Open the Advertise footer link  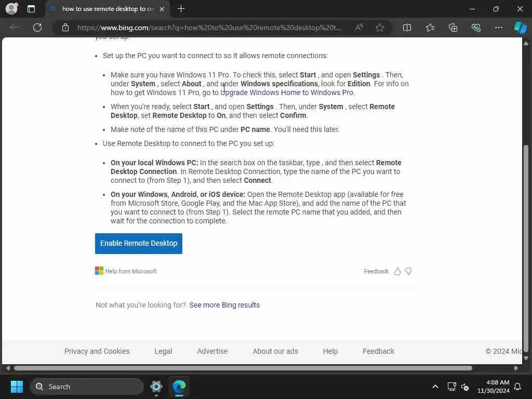click(x=212, y=351)
